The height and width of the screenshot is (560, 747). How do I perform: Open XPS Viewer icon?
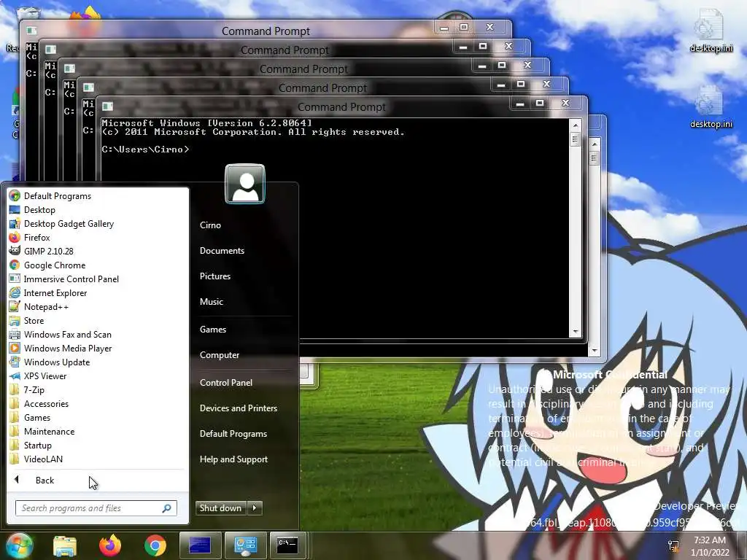(15, 376)
